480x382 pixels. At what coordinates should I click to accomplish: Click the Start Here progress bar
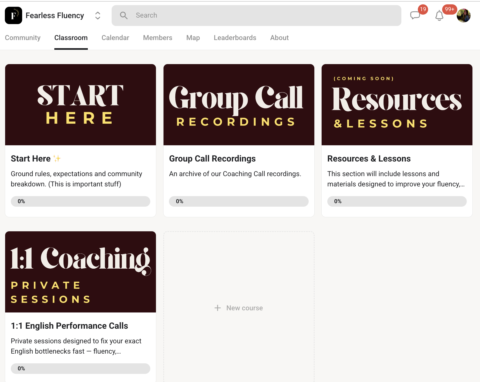80,201
